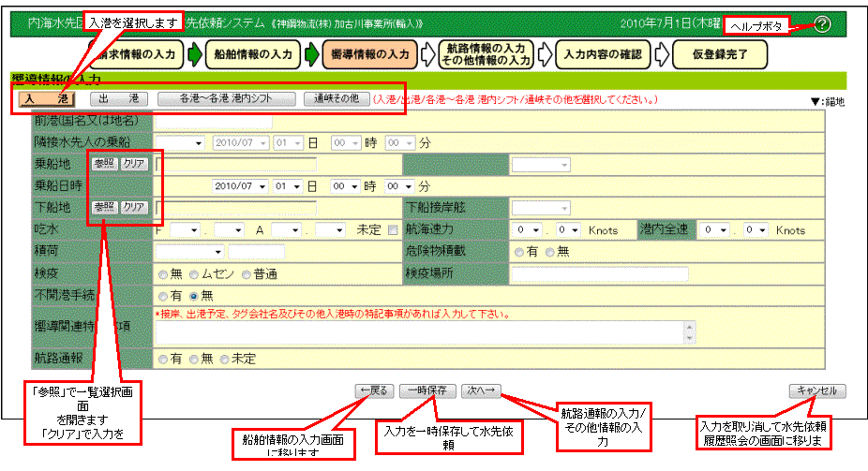
Task: Check the 未定 draft checkbox
Action: point(393,229)
